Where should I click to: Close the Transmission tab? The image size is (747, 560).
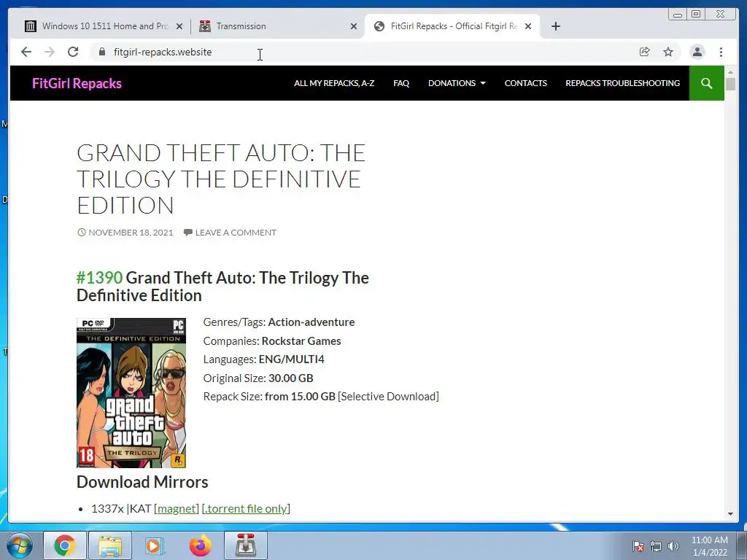354,26
